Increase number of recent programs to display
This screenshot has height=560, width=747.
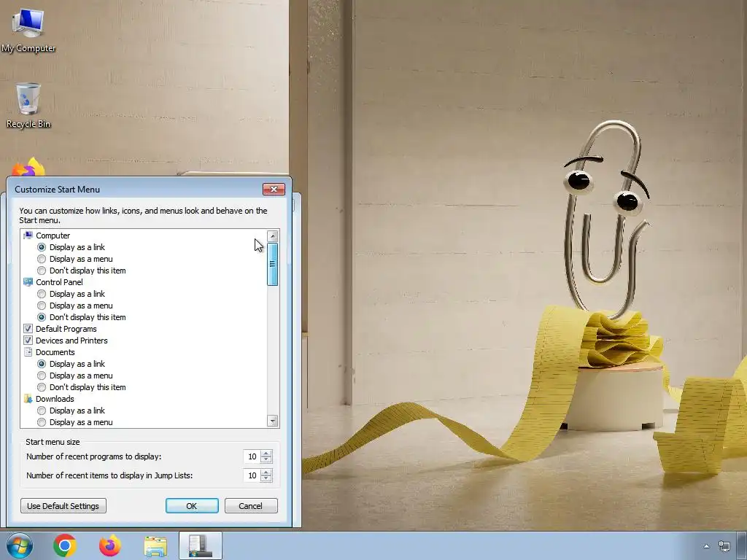coord(267,454)
